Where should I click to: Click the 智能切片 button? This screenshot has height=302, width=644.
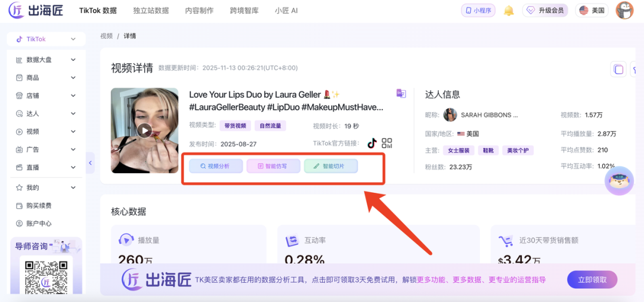click(330, 167)
